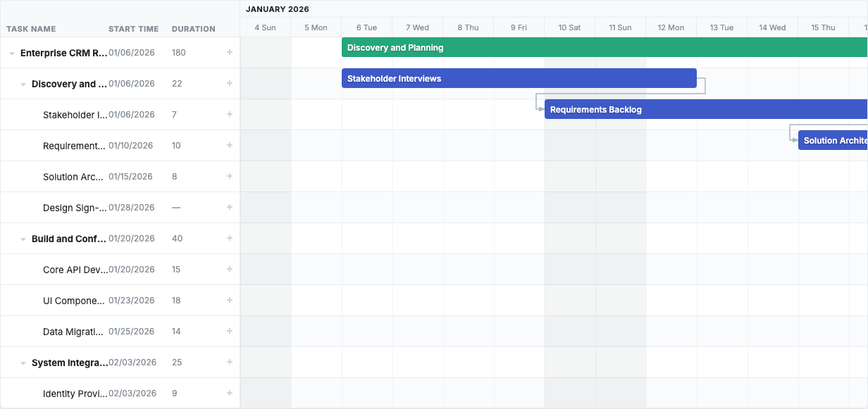868x409 pixels.
Task: Collapse the Build and Conf... group
Action: (23, 239)
